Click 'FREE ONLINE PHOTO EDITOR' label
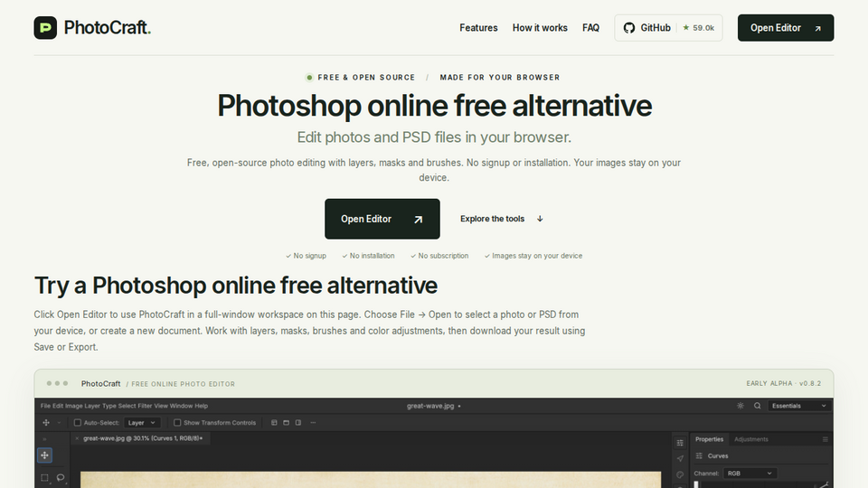 184,384
